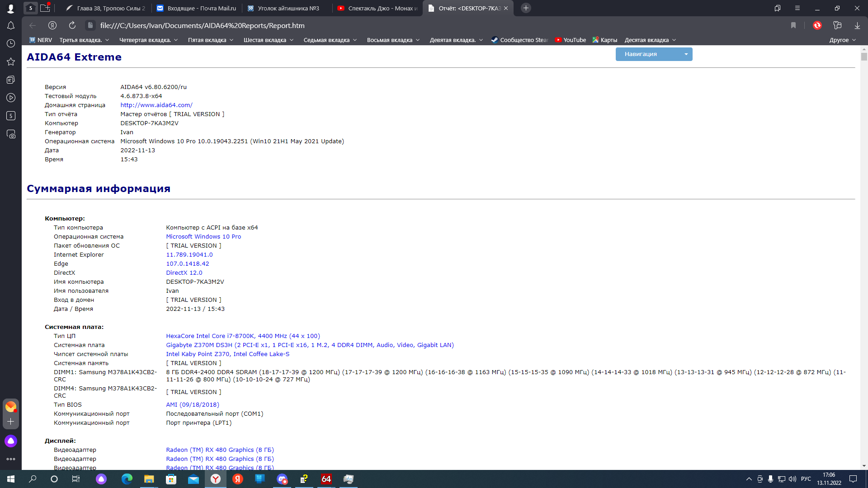Viewport: 868px width, 488px height.
Task: Open File Explorer from the taskbar
Action: coord(149,479)
